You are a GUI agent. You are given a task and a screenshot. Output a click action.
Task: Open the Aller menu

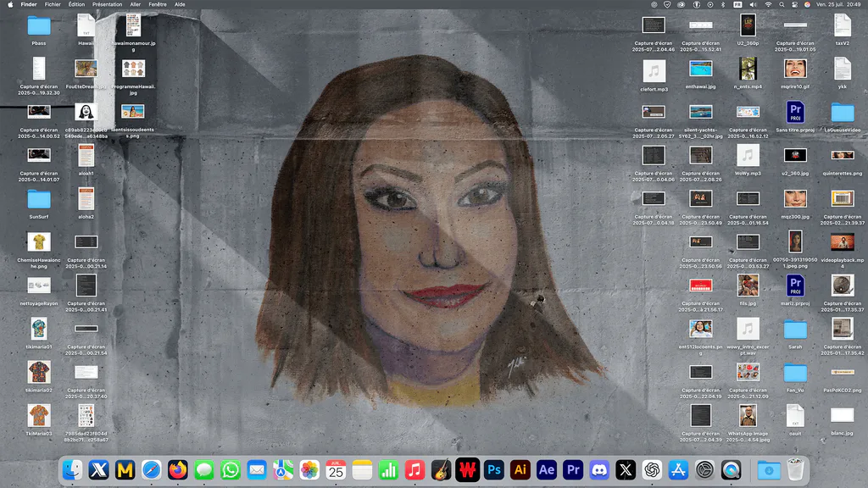coord(135,4)
